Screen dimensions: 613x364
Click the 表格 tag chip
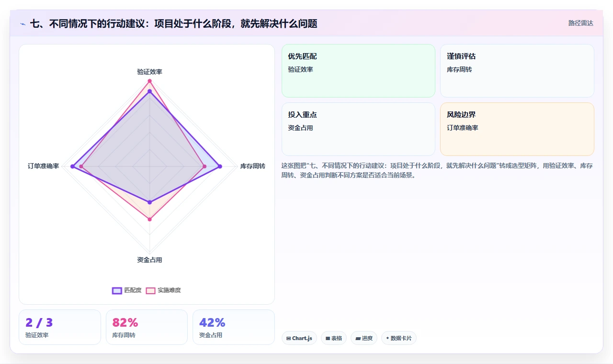[x=334, y=338]
